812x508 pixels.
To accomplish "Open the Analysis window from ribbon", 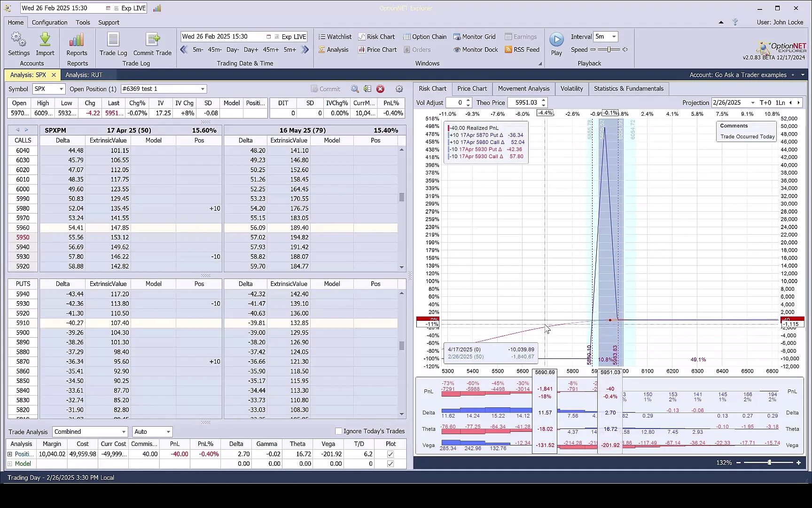I will (x=333, y=49).
